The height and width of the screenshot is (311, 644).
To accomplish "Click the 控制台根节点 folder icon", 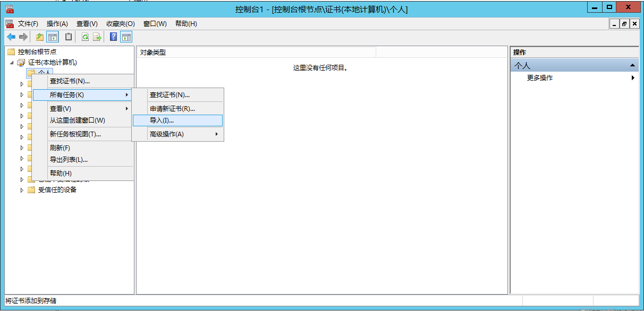I will click(x=11, y=51).
